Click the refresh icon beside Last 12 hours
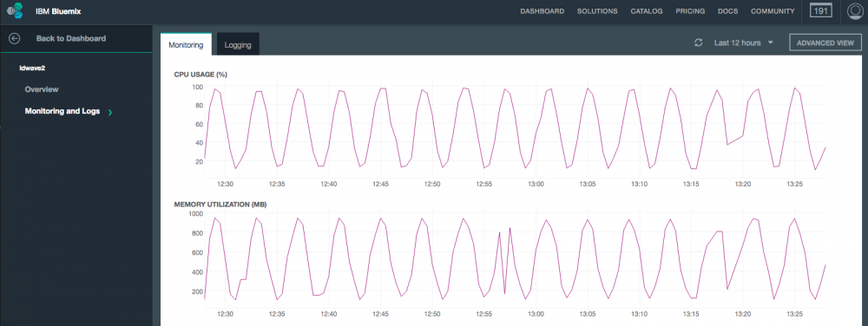The width and height of the screenshot is (868, 326). [699, 43]
